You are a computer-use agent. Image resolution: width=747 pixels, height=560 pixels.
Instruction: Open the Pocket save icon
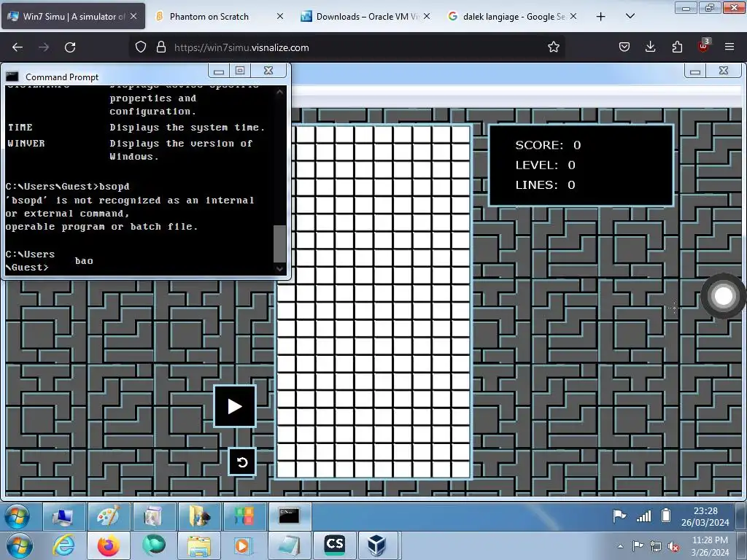point(624,47)
